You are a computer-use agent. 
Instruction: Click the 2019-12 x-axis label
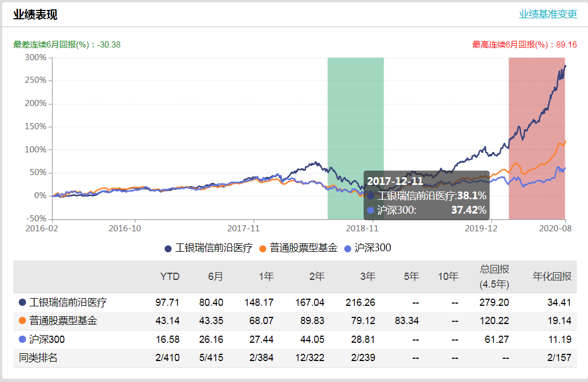click(481, 229)
